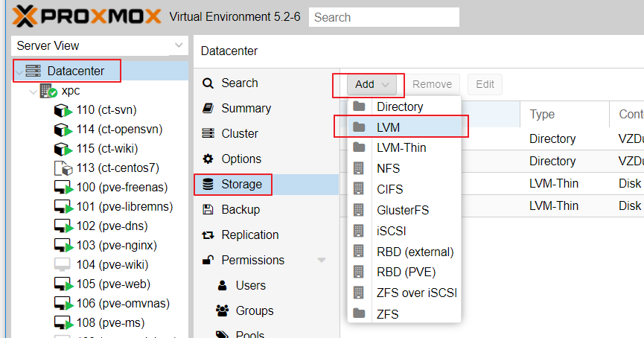Select container 110 (ct-svn) icon
Image resolution: width=644 pixels, height=338 pixels.
click(63, 110)
